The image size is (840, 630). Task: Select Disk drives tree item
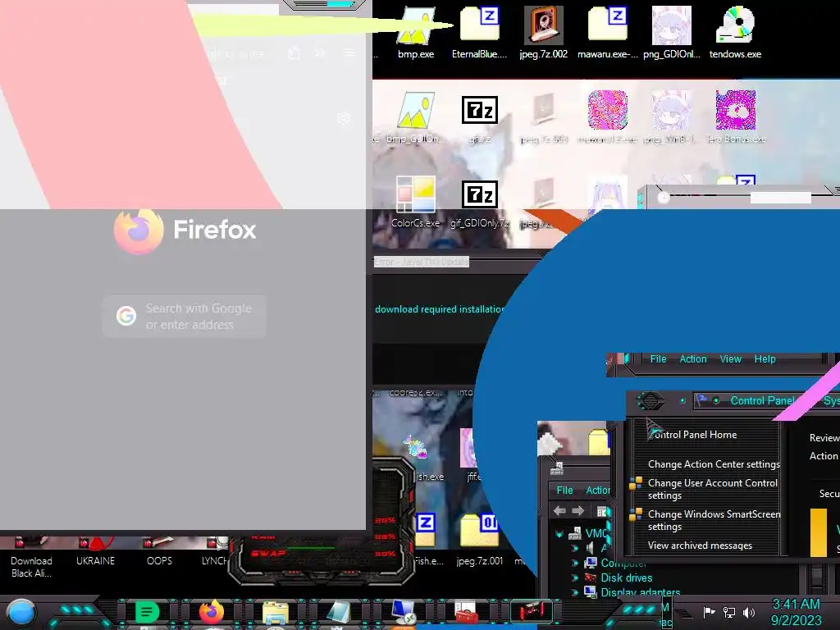point(626,578)
